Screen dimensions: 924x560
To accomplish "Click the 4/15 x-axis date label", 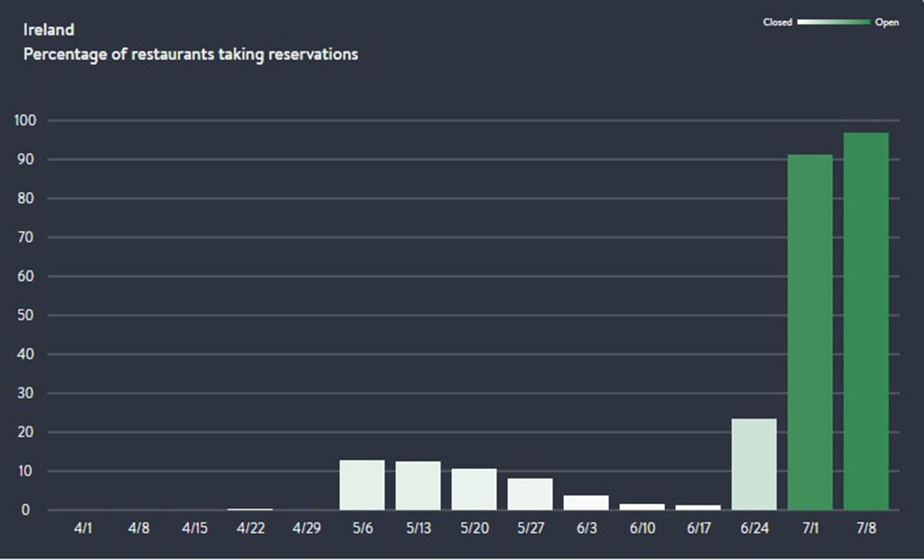I will pyautogui.click(x=194, y=528).
